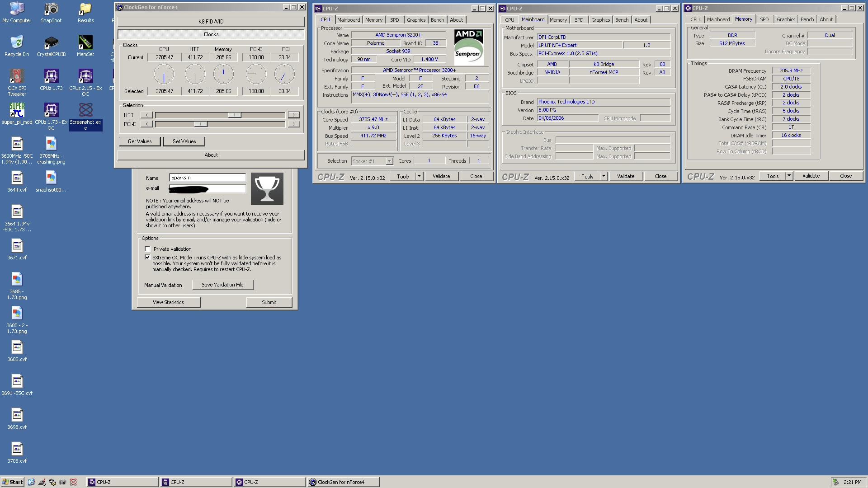
Task: Click Save Validation File button
Action: point(222,285)
